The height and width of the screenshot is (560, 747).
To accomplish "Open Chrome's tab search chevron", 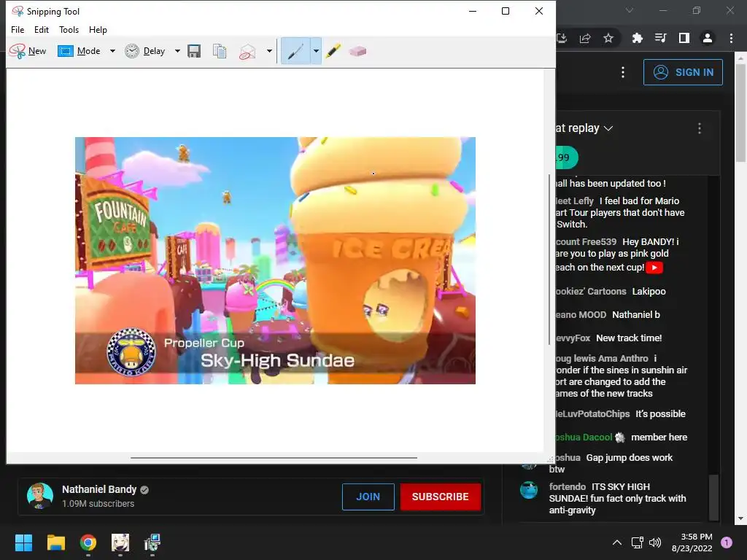I will tap(630, 10).
